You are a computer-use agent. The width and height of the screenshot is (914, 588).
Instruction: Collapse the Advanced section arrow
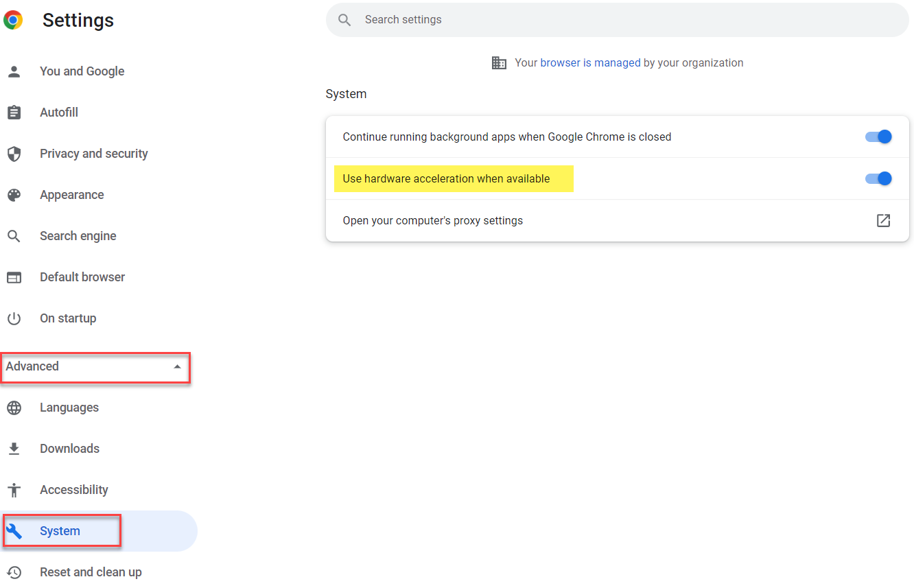click(x=177, y=366)
